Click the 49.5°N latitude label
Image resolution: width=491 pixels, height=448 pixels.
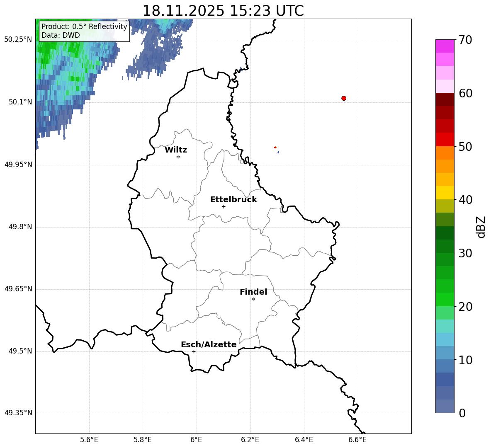coord(20,351)
